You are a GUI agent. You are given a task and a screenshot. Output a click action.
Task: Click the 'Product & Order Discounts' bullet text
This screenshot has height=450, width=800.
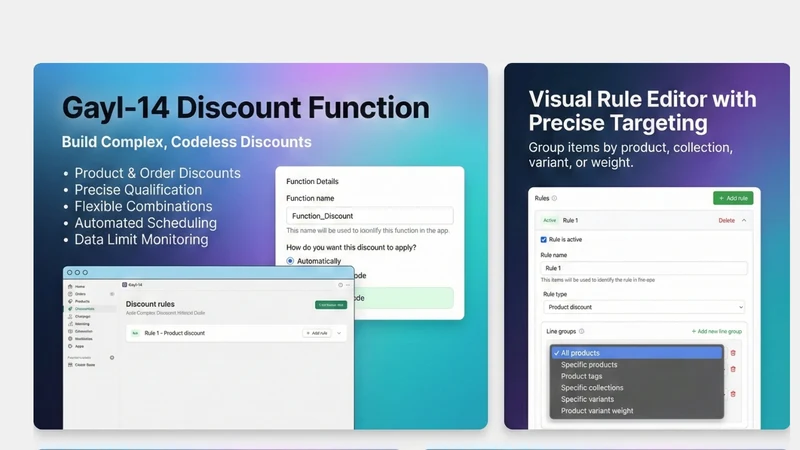[158, 173]
